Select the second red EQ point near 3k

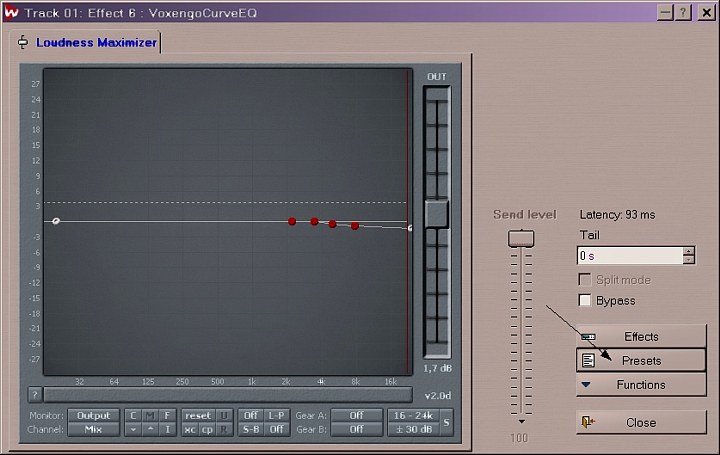click(x=314, y=222)
